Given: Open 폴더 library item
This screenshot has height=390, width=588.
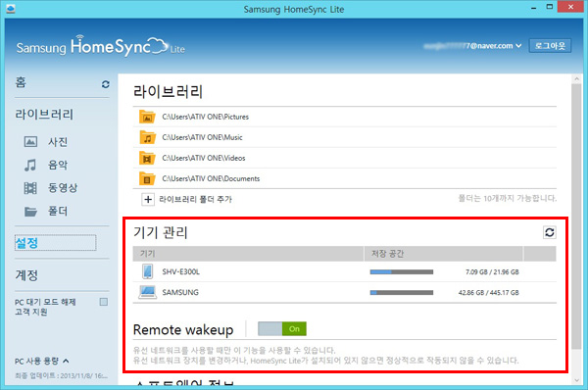Looking at the screenshot, I should (x=58, y=211).
